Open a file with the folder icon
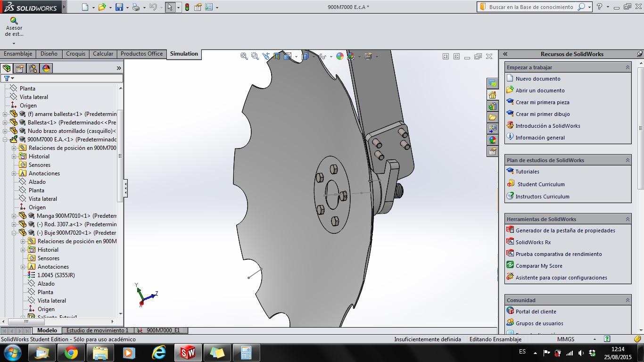Viewport: 644px width, 362px height. 102,7
